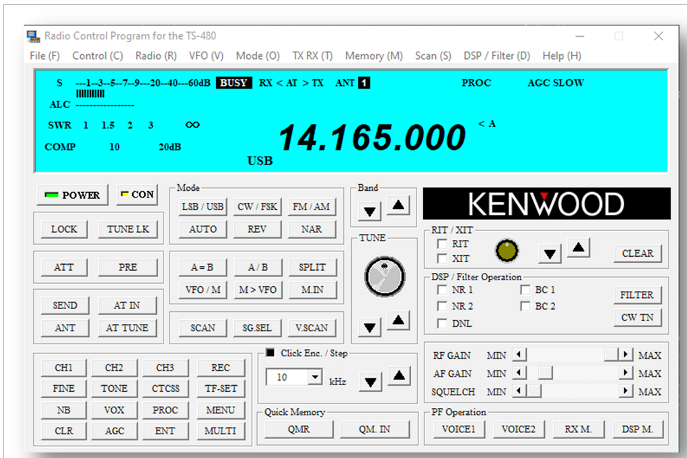
Task: Click the CW TN button
Action: [637, 318]
